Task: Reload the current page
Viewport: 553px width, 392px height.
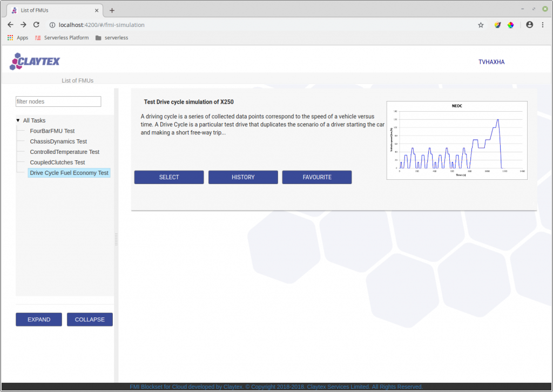Action: pos(36,25)
